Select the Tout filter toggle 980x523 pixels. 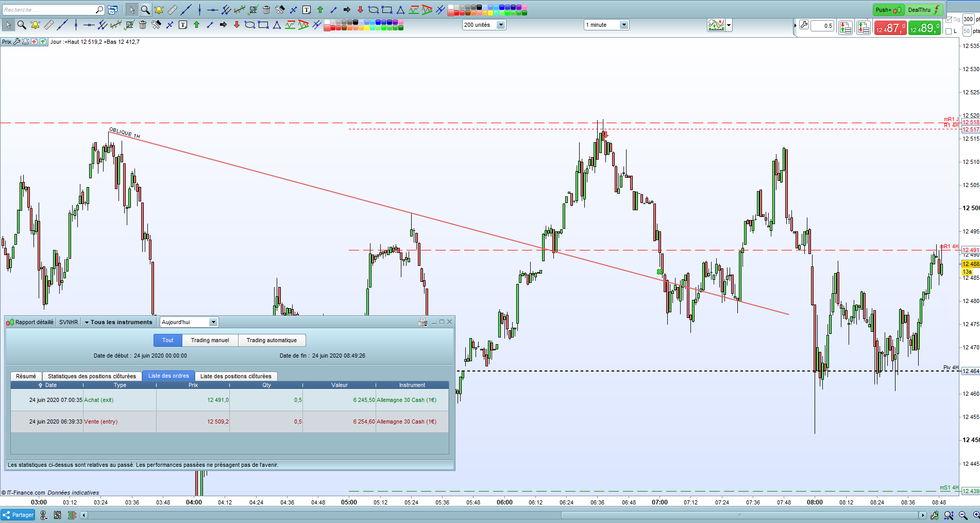click(168, 340)
